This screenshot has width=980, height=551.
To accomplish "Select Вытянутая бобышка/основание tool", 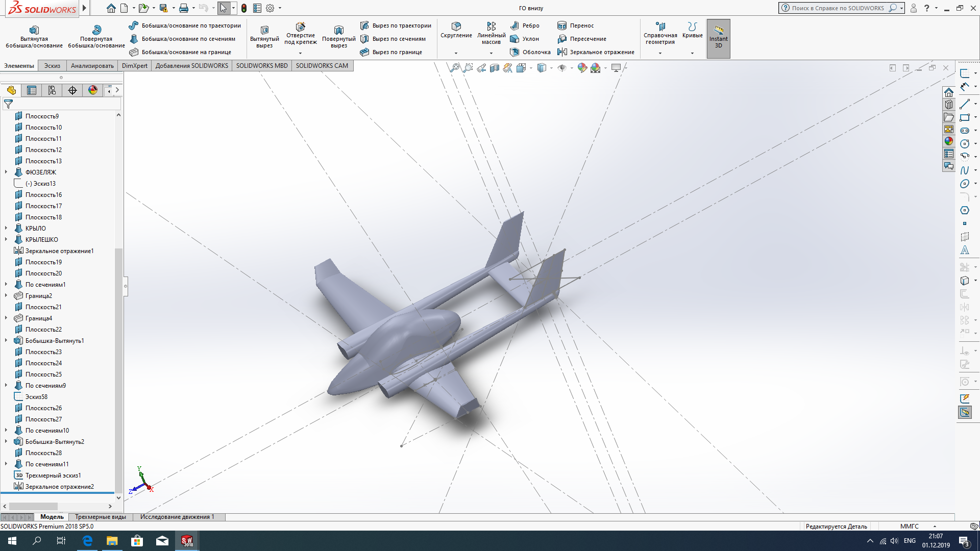I will point(34,36).
